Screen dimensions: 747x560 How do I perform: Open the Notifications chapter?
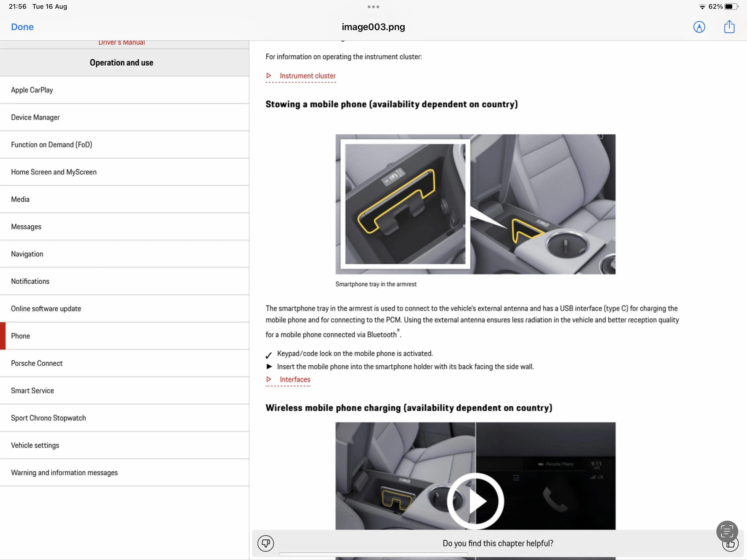(x=125, y=282)
